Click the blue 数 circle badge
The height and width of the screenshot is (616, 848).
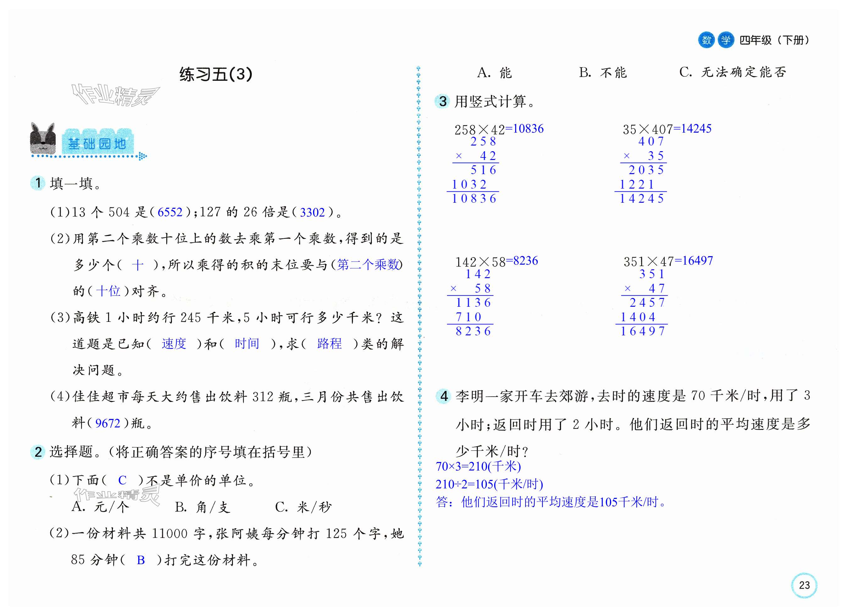(x=706, y=40)
